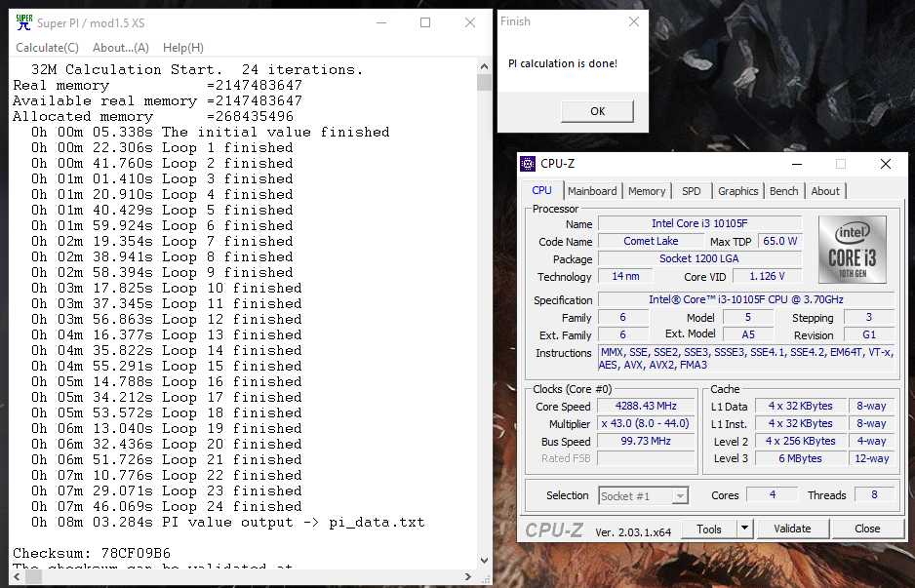Viewport: 915px width, 588px height.
Task: Maximize the Super PI window
Action: tap(425, 22)
